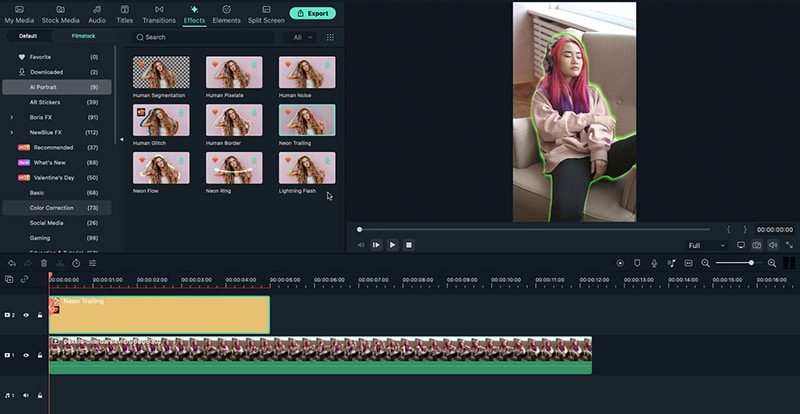The image size is (800, 414).
Task: Expand the NewBlue FX category
Action: [12, 132]
